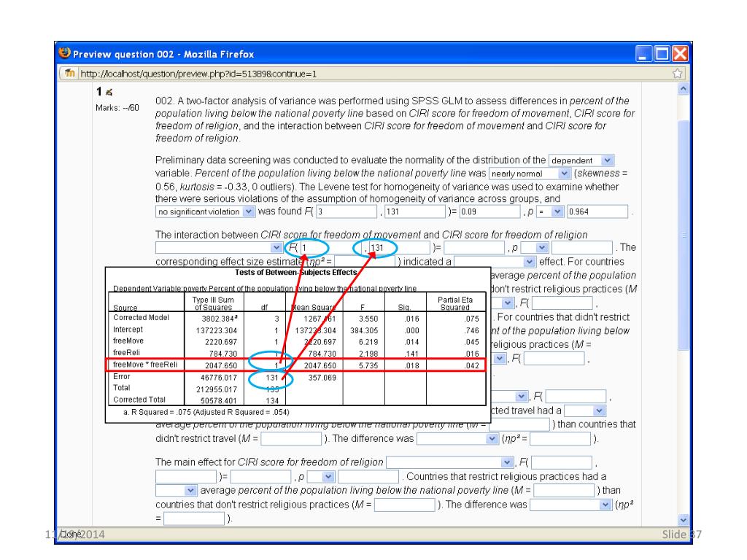The image size is (747, 560).
Task: Click the interaction ηp² effect size field
Action: tap(365, 262)
